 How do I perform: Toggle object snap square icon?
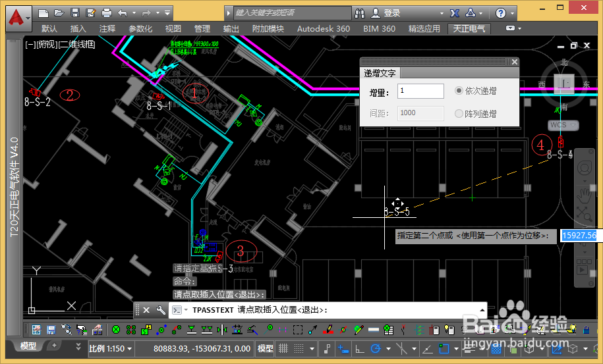click(x=444, y=349)
